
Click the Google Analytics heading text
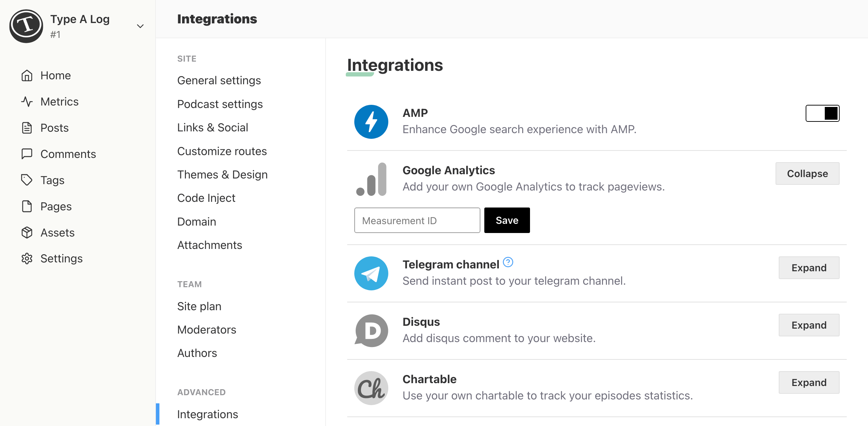coord(449,170)
